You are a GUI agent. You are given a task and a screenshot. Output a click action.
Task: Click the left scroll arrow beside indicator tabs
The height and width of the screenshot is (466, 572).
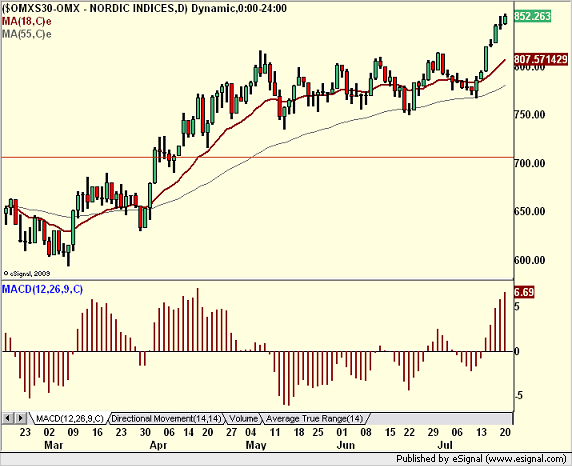(x=8, y=418)
